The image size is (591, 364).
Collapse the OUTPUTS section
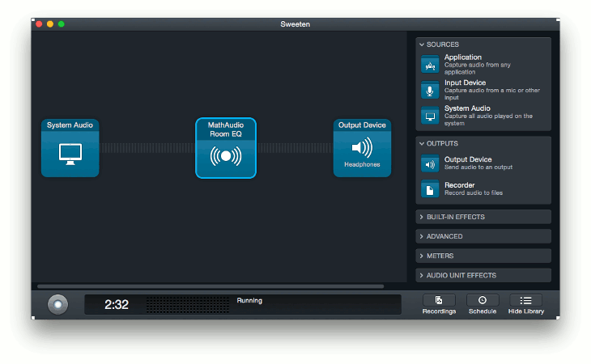422,143
